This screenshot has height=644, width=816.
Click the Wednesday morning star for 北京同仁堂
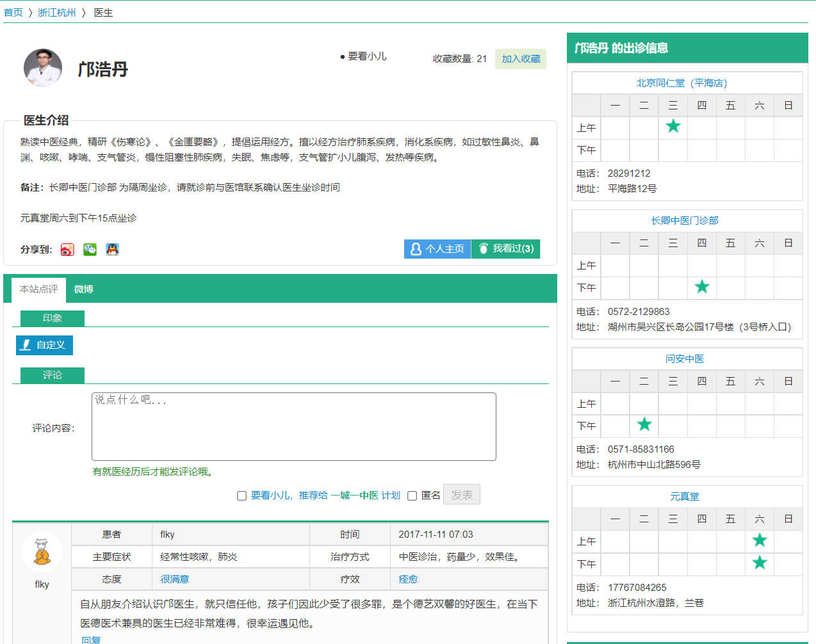tap(673, 126)
